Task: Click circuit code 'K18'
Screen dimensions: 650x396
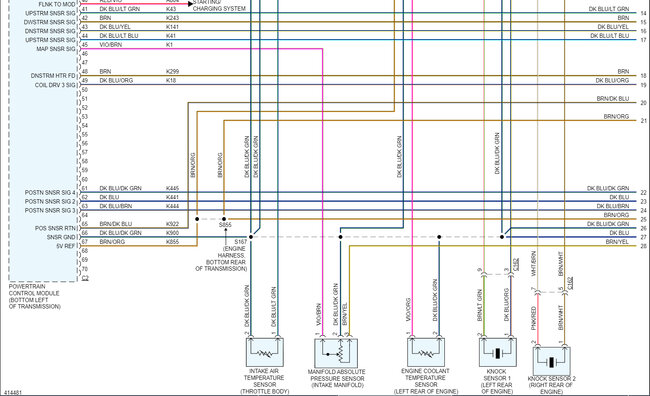Action: coord(171,80)
